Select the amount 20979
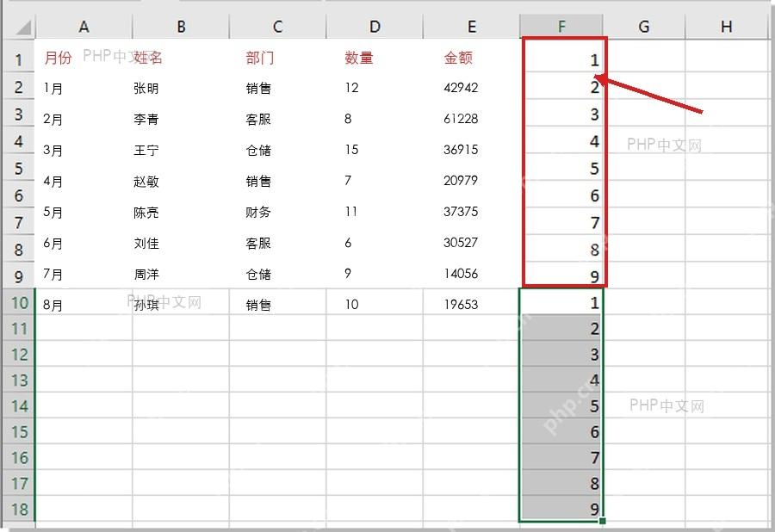The height and width of the screenshot is (532, 775). (461, 181)
